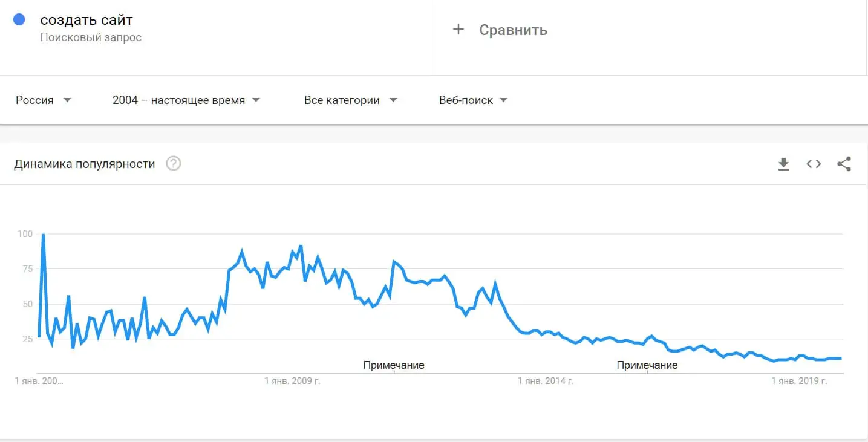The height and width of the screenshot is (442, 868).
Task: Open the first Примечание note marker
Action: coord(394,365)
